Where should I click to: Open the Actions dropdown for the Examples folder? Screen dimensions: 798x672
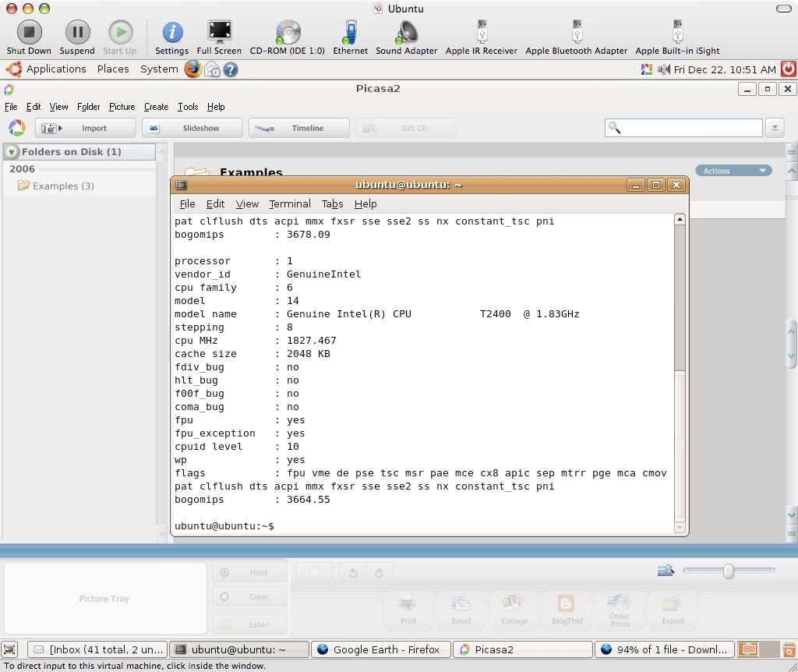tap(733, 171)
